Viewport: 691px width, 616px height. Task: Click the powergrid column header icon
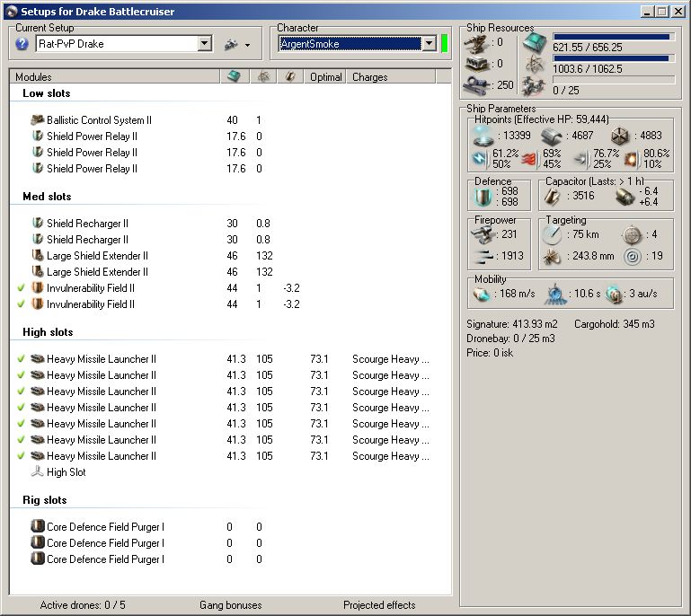pos(263,76)
